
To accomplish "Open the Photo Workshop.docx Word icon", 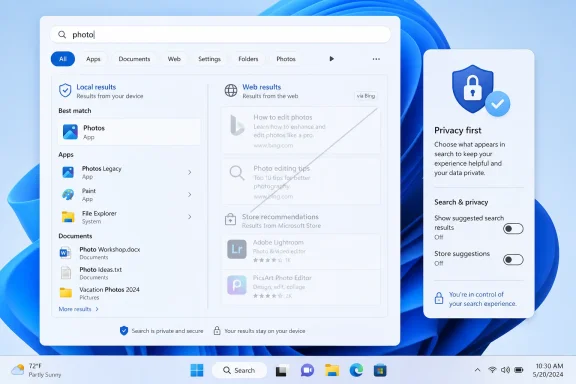I will (65, 253).
